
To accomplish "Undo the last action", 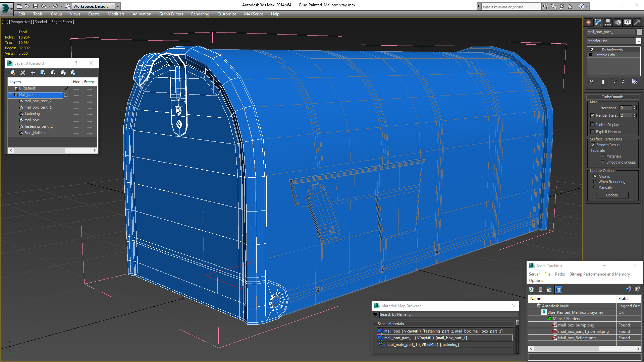I will coord(44,6).
